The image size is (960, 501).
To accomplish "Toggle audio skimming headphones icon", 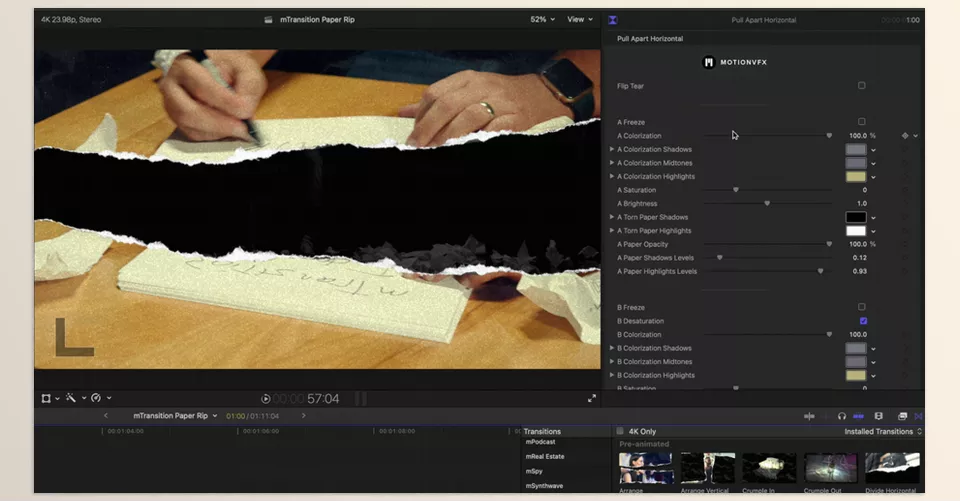I will pyautogui.click(x=842, y=416).
